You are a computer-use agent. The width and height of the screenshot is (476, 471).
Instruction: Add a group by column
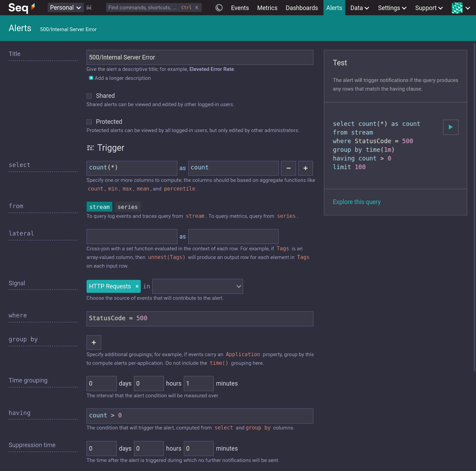pyautogui.click(x=94, y=342)
